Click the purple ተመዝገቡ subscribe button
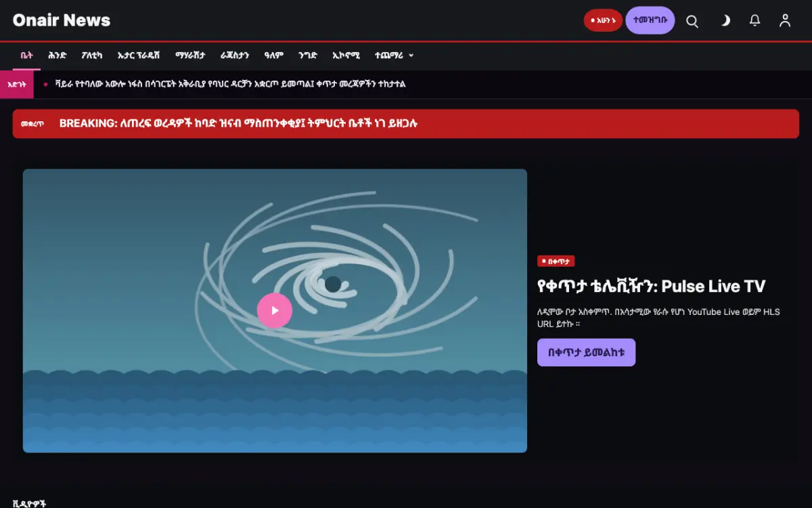The image size is (812, 508). pos(650,20)
